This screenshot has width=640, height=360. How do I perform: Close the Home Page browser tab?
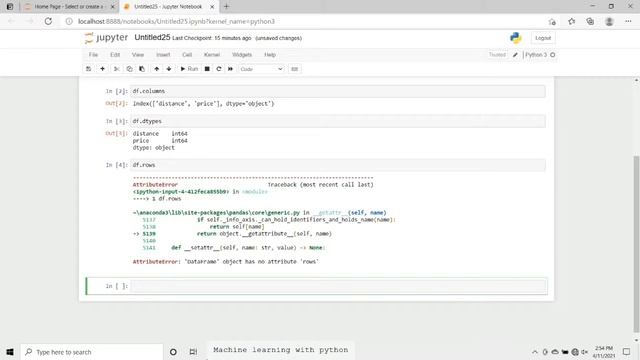(x=113, y=7)
